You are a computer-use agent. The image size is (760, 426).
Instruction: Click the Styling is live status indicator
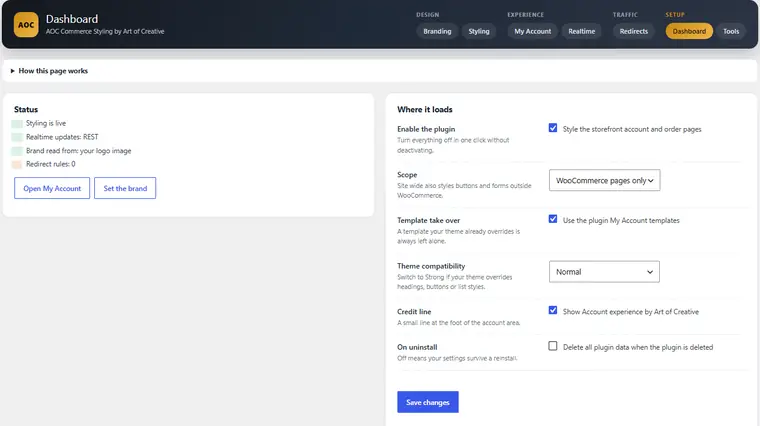tap(17, 124)
